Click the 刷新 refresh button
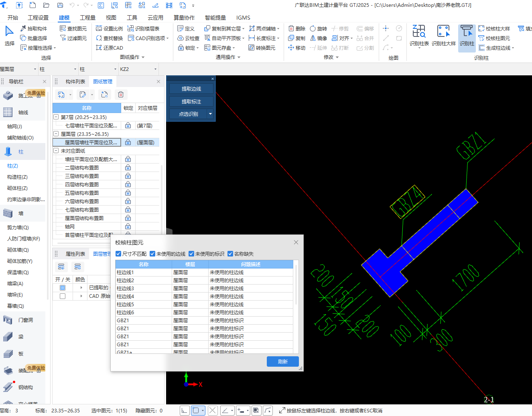The width and height of the screenshot is (532, 416). click(x=283, y=361)
